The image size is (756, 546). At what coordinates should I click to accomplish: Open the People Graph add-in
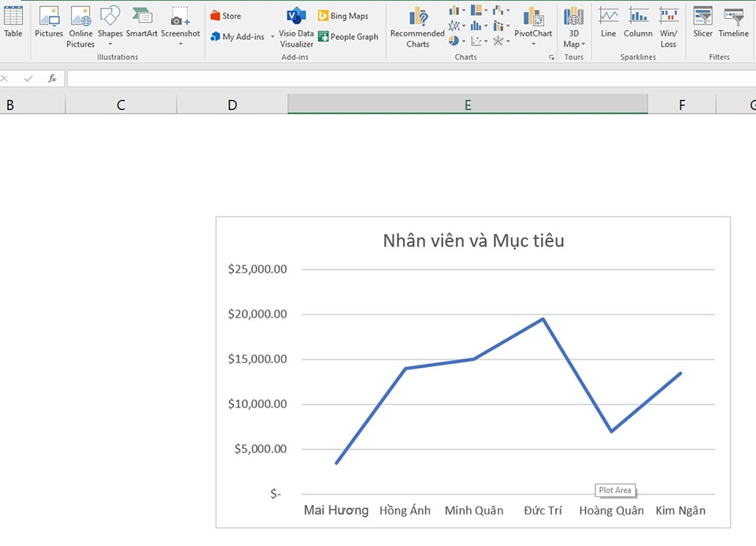[x=348, y=37]
